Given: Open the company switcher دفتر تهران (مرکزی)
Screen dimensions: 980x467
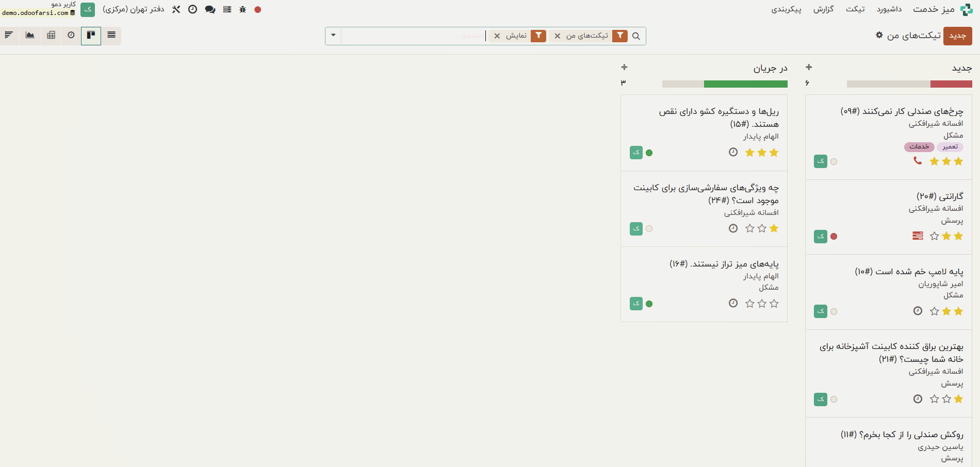Looking at the screenshot, I should [x=133, y=9].
